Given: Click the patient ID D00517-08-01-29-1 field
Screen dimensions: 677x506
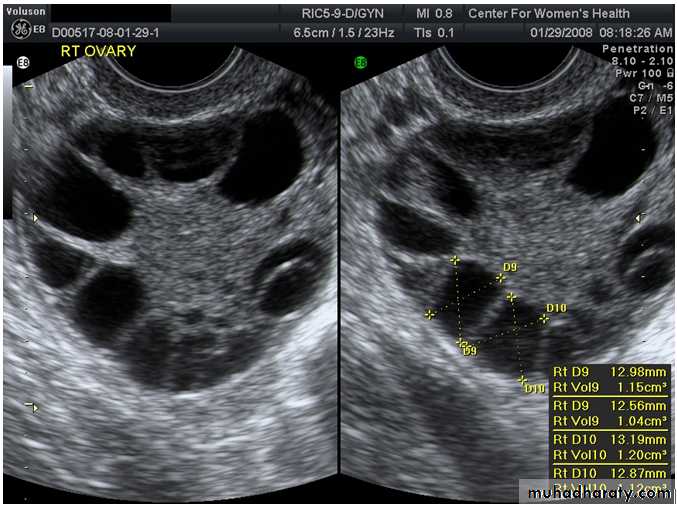Looking at the screenshot, I should (x=105, y=32).
